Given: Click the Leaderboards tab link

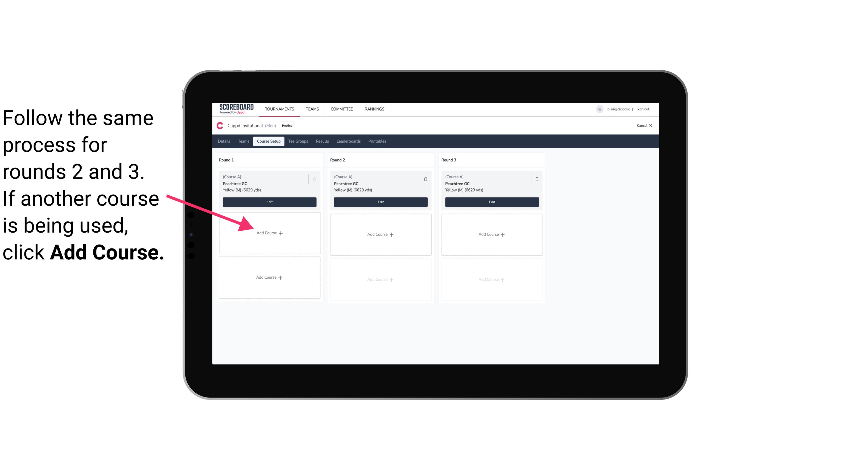Looking at the screenshot, I should pyautogui.click(x=348, y=141).
